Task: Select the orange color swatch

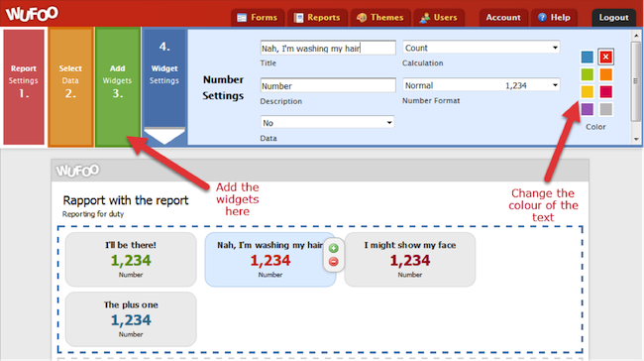Action: pos(605,74)
